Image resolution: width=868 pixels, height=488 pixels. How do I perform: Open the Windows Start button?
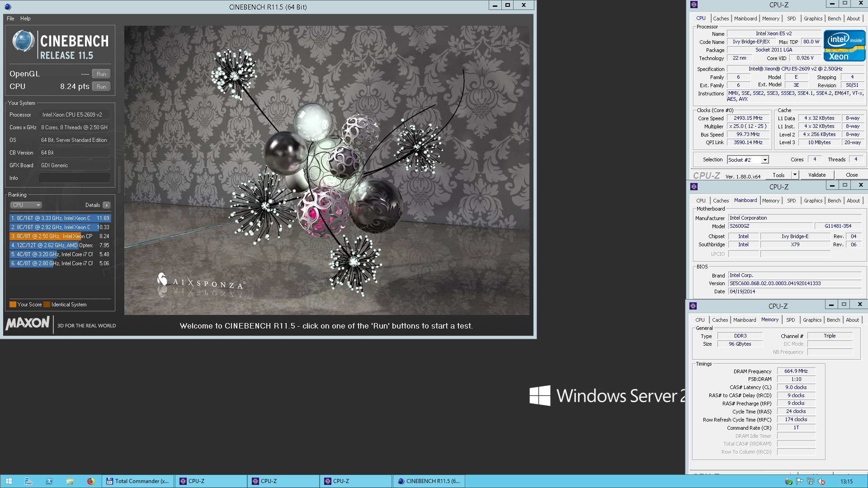click(9, 481)
